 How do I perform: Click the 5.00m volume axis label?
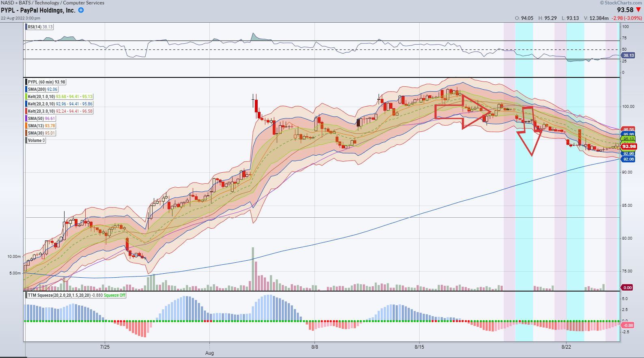(x=15, y=273)
